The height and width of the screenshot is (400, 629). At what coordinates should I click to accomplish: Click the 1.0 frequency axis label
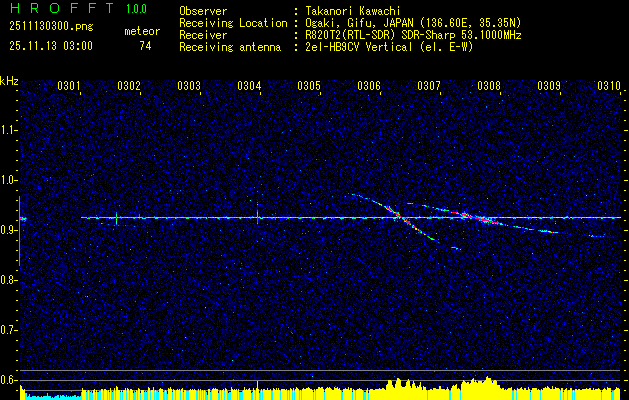click(8, 180)
